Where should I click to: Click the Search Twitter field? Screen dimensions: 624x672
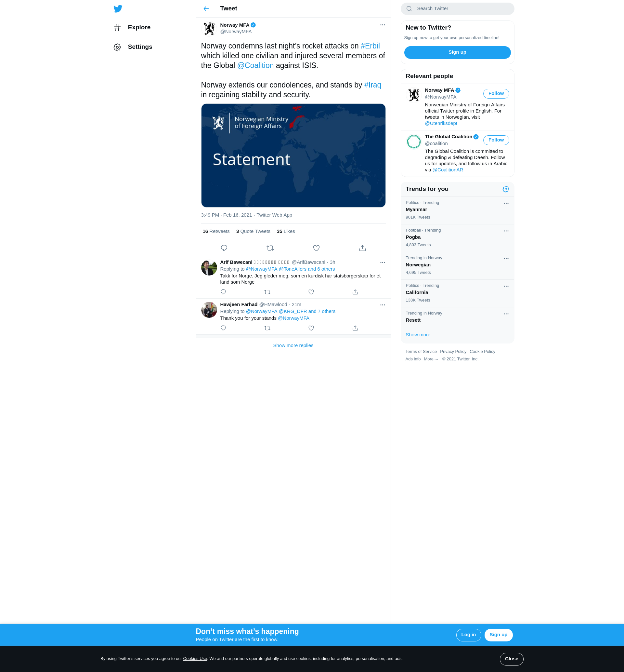tap(462, 9)
